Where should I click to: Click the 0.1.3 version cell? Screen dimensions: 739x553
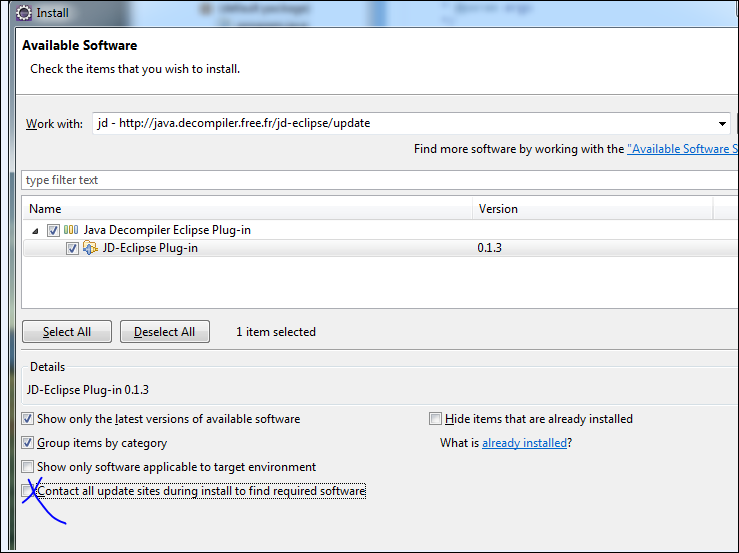(x=489, y=248)
